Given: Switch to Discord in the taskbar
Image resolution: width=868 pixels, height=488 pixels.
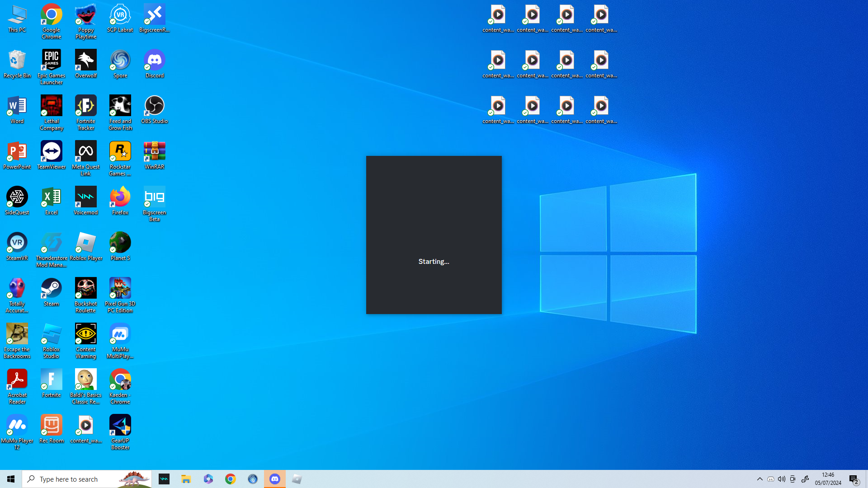Looking at the screenshot, I should point(274,479).
